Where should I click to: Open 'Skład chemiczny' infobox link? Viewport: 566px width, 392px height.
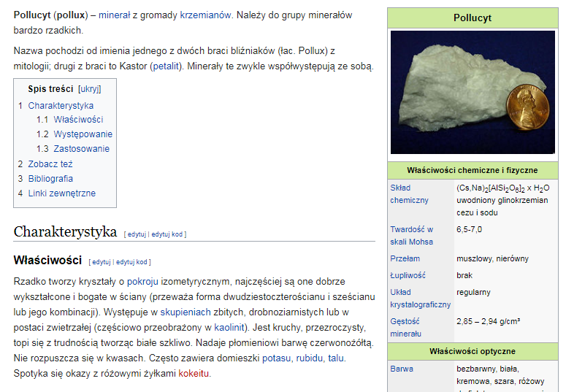click(409, 194)
